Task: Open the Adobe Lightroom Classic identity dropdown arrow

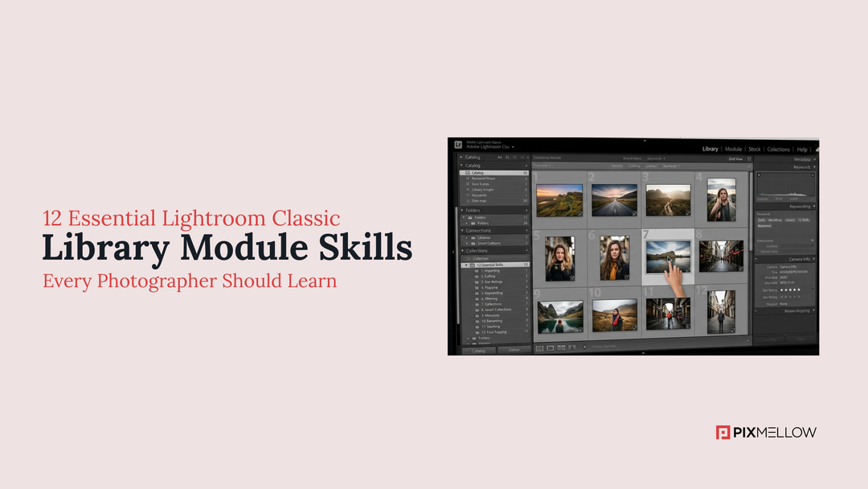Action: click(x=513, y=146)
